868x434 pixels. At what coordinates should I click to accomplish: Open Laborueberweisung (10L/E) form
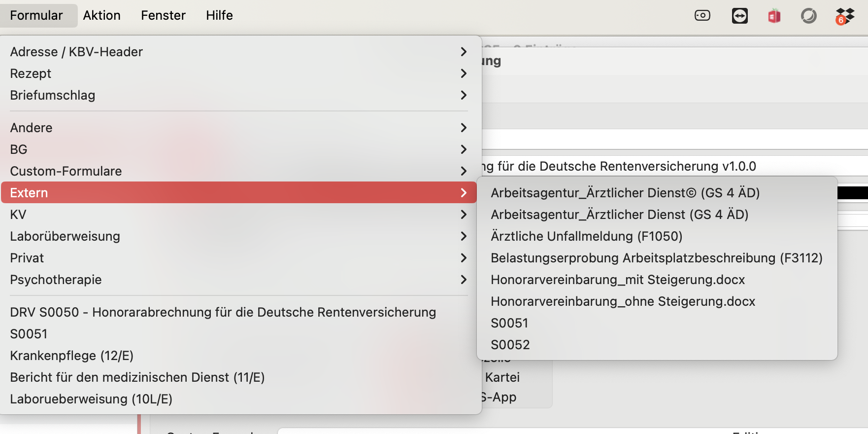239,399
